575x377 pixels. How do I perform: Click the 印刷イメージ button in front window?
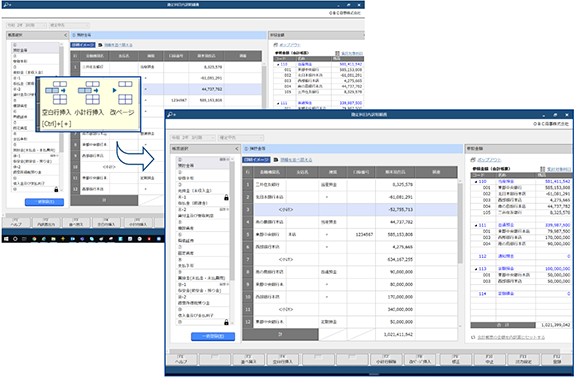pyautogui.click(x=256, y=160)
